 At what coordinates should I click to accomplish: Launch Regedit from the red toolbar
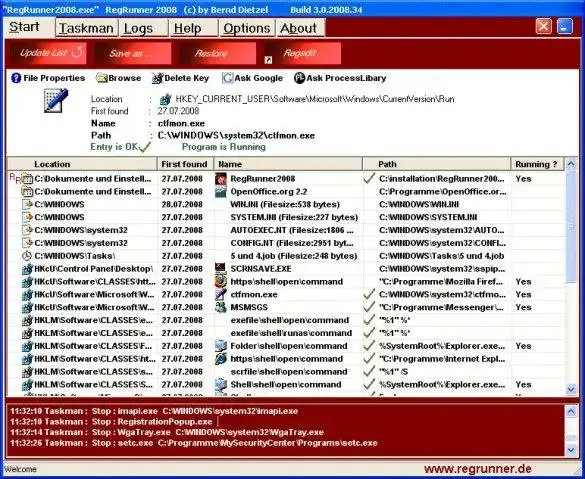(x=303, y=53)
